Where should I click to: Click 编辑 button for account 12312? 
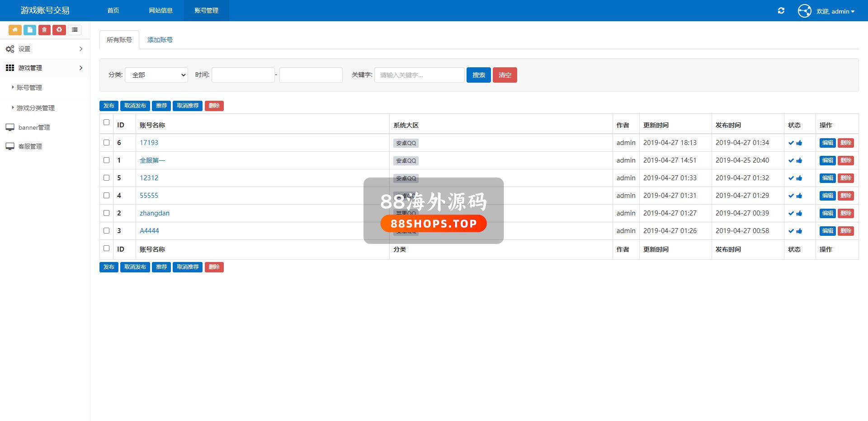827,178
